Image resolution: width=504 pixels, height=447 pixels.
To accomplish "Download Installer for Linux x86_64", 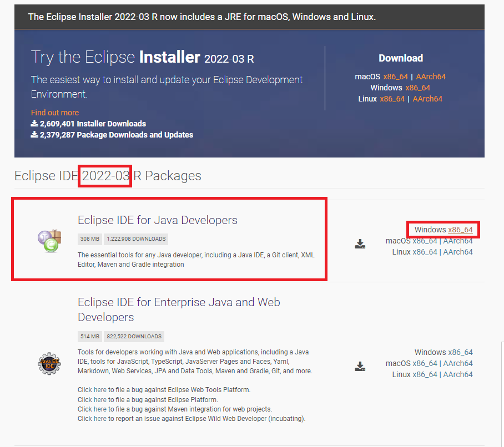I will tap(392, 99).
